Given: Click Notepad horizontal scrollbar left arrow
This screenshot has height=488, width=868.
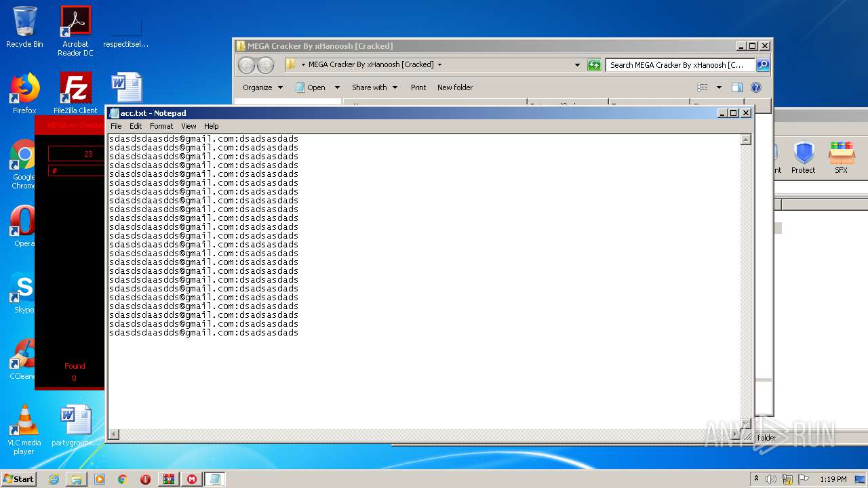Looking at the screenshot, I should (114, 434).
